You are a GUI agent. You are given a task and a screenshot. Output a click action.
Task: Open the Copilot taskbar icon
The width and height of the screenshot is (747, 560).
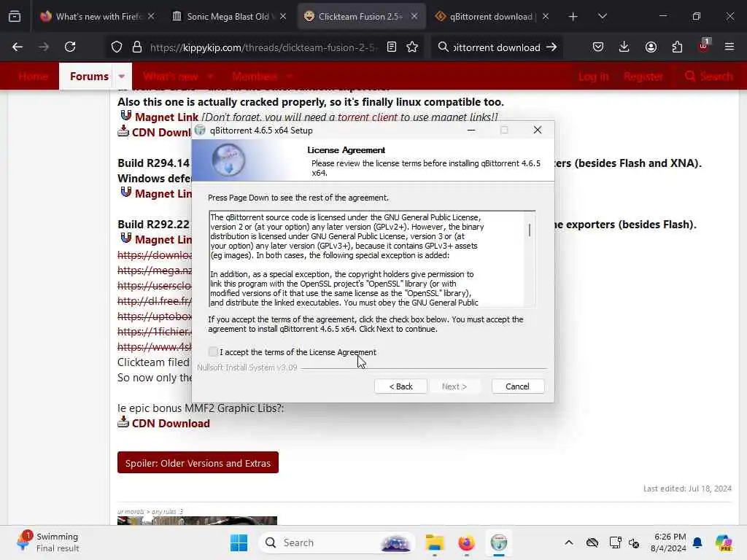pyautogui.click(x=723, y=542)
